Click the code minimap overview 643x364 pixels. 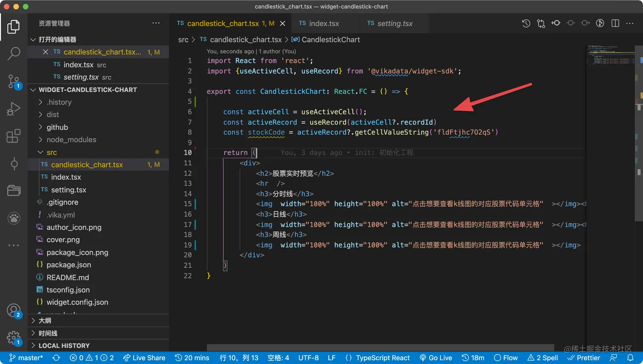[x=611, y=55]
